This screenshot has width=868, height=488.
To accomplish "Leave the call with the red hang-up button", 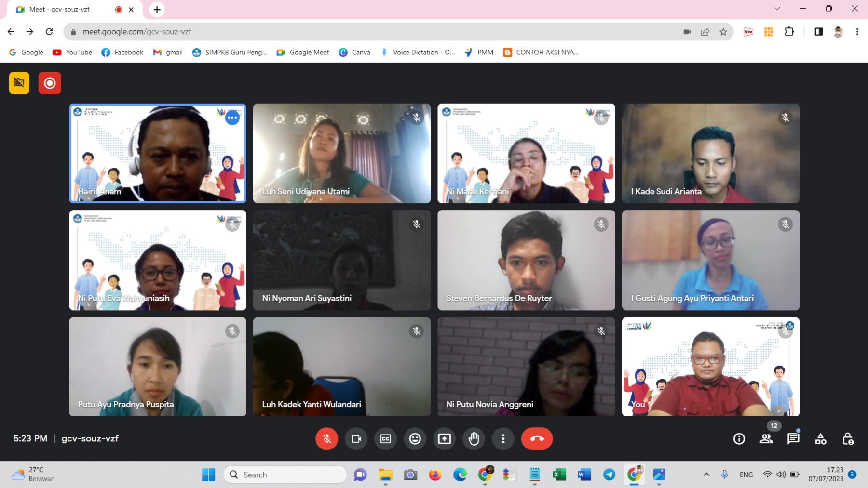I will 537,439.
